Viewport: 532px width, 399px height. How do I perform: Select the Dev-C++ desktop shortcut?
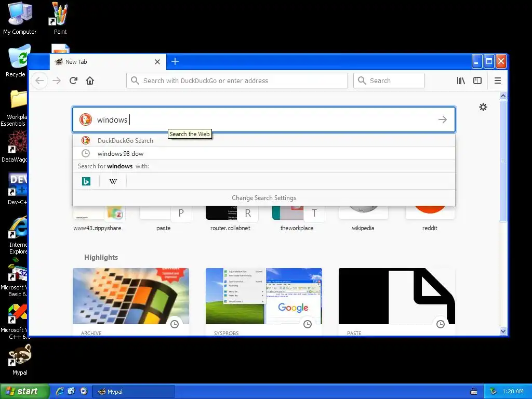pyautogui.click(x=17, y=189)
